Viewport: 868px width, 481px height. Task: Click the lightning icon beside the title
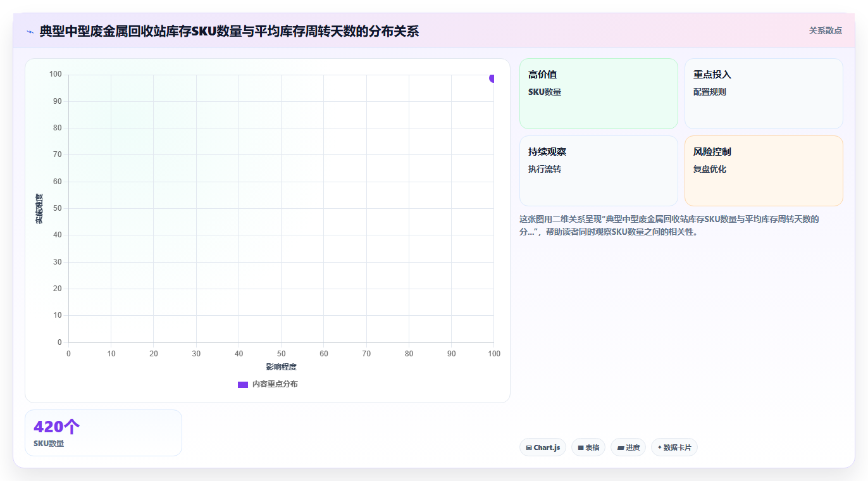[30, 32]
